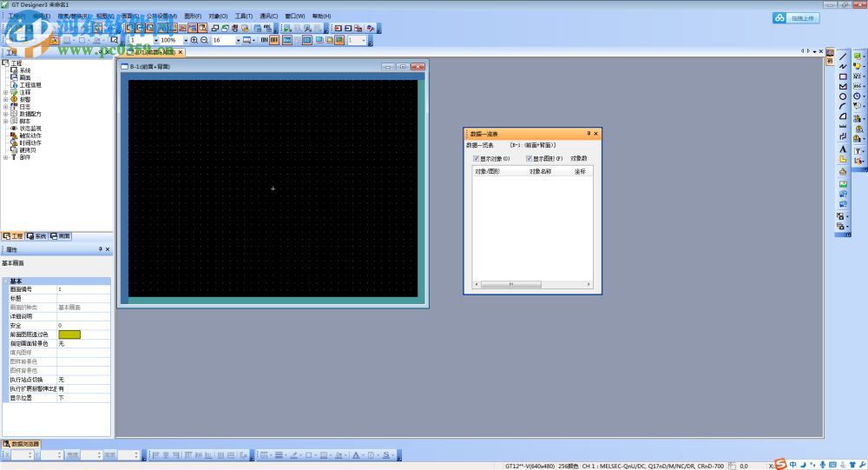868x470 pixels.
Task: Click the ASCII display object icon
Action: pos(857,87)
